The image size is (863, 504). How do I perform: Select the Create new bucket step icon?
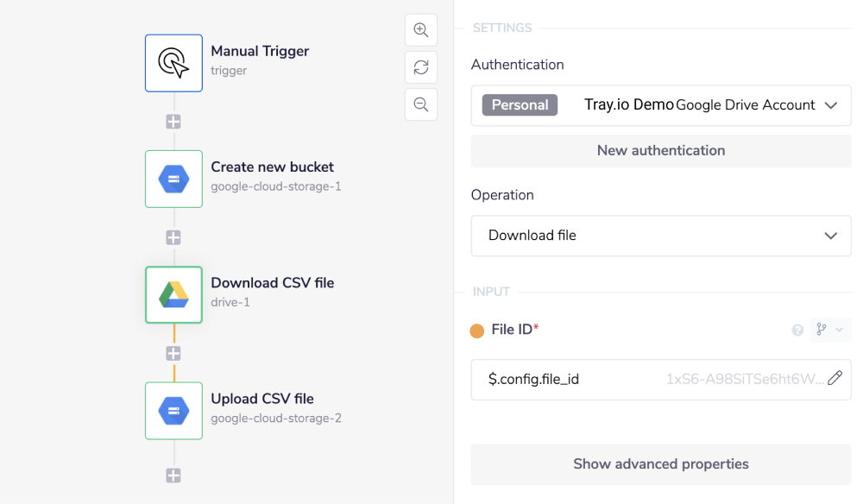(x=173, y=179)
